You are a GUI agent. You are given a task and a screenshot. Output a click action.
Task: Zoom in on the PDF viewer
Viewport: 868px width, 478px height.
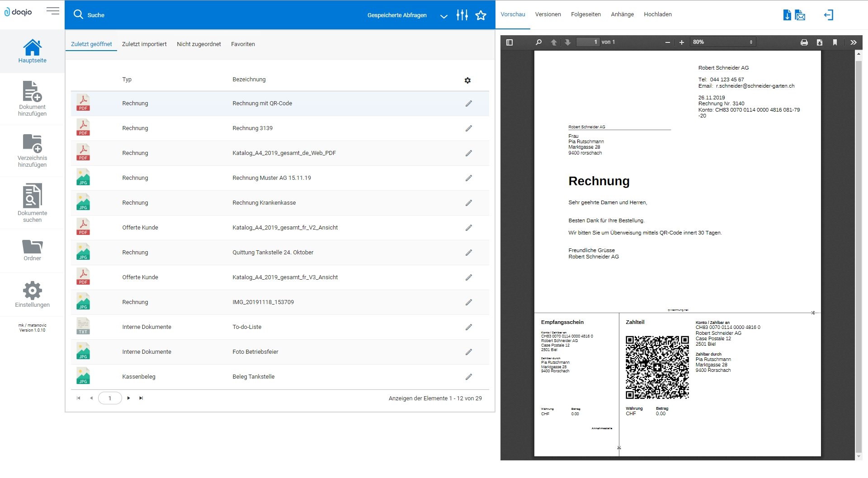[682, 42]
